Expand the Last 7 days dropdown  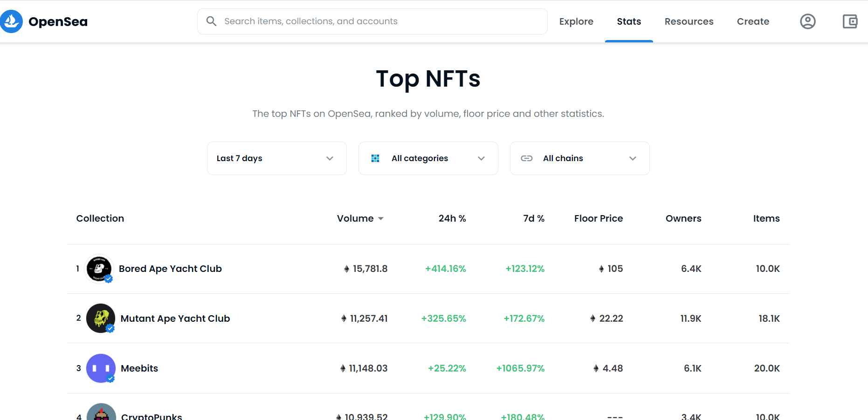coord(277,158)
